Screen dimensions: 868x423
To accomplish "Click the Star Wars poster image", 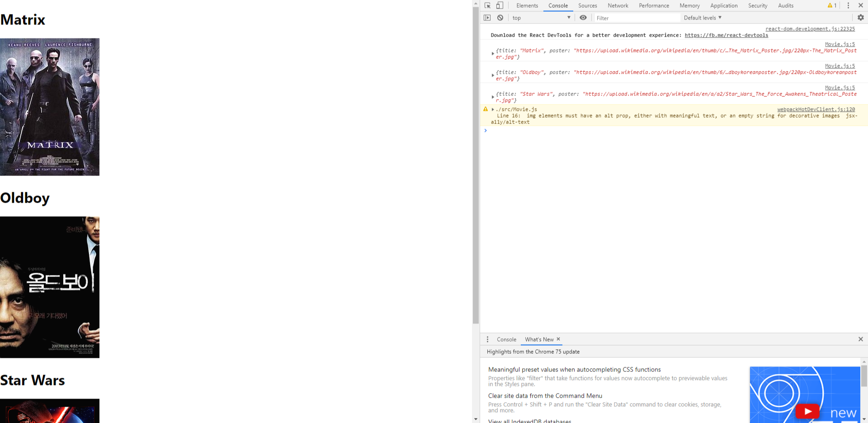I will [50, 411].
